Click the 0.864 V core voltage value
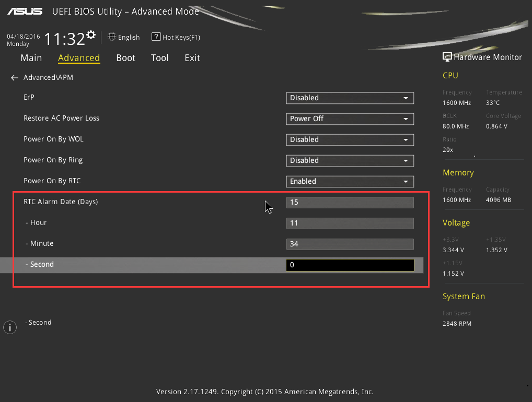 point(496,126)
